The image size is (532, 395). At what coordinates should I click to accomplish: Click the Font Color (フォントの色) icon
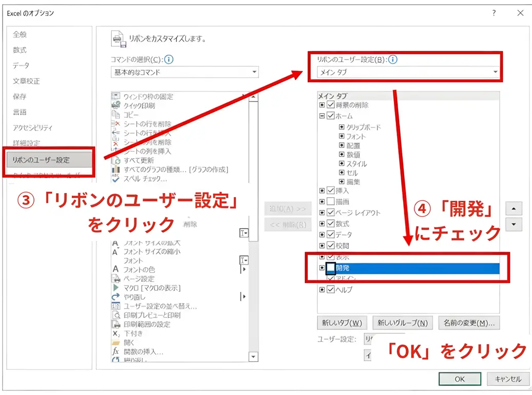(116, 269)
